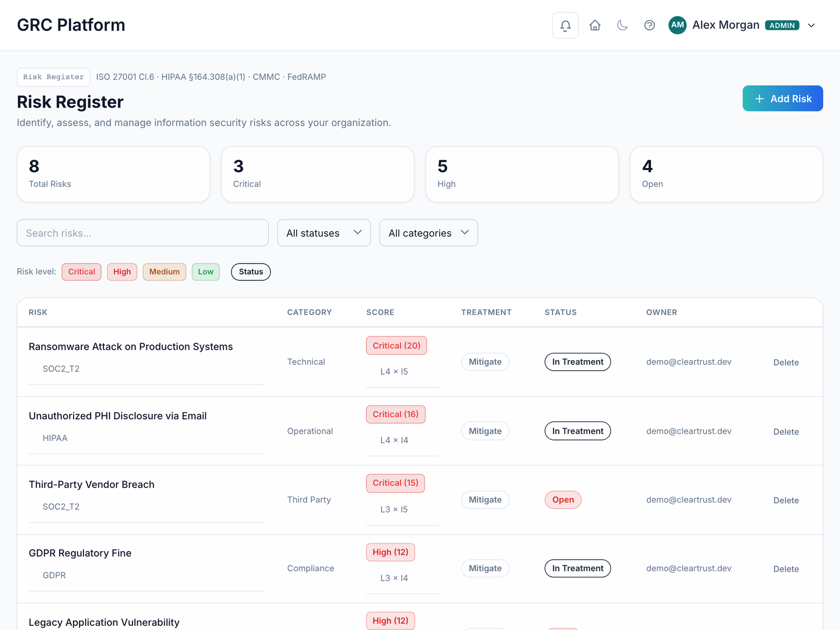Image resolution: width=840 pixels, height=630 pixels.
Task: Toggle the High risk level chip
Action: click(x=122, y=272)
